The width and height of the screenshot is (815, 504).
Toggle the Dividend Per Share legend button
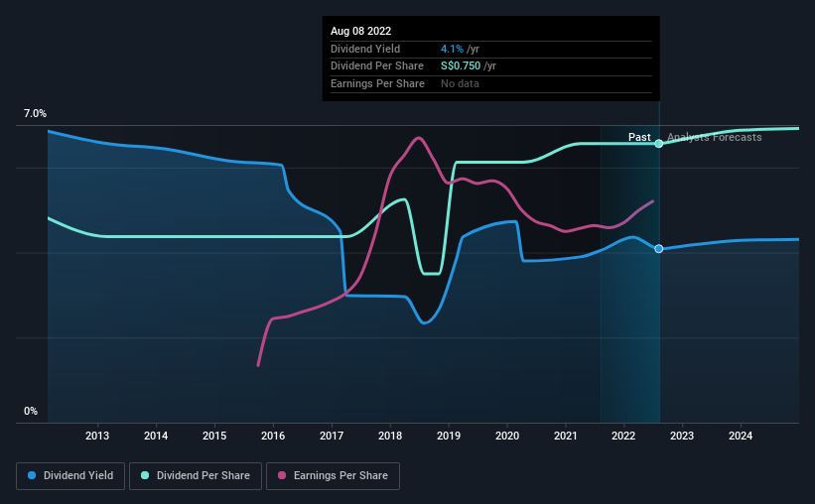[x=196, y=476]
